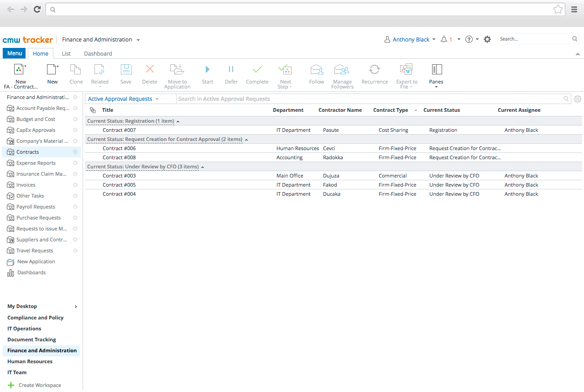Open the Payroll Requests application
This screenshot has height=392, width=584.
pyautogui.click(x=36, y=207)
